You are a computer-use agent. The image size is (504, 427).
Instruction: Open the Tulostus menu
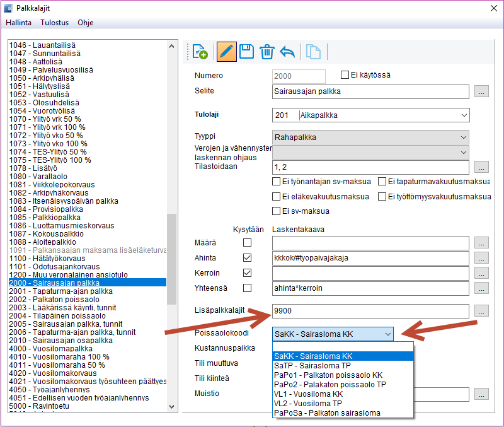point(54,23)
